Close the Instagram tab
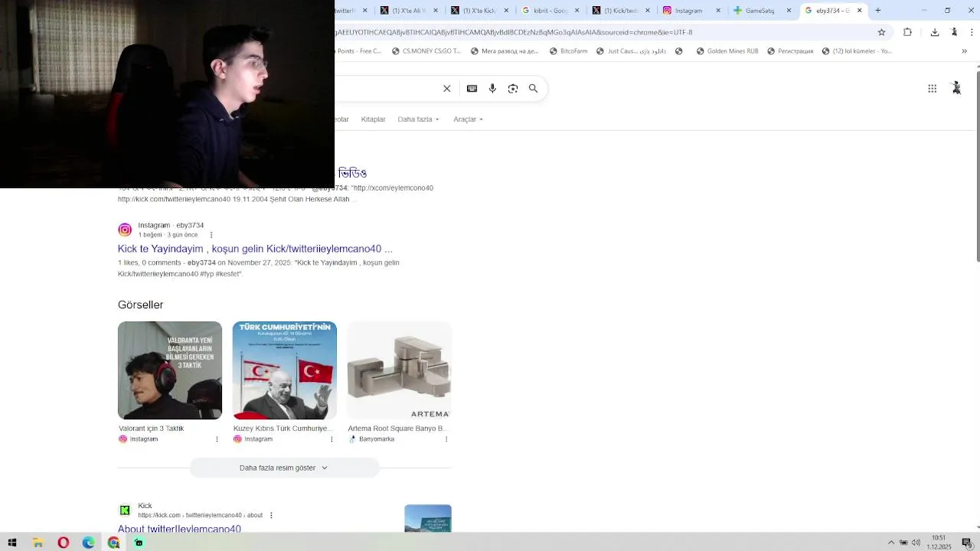Viewport: 980px width, 551px height. tap(718, 11)
